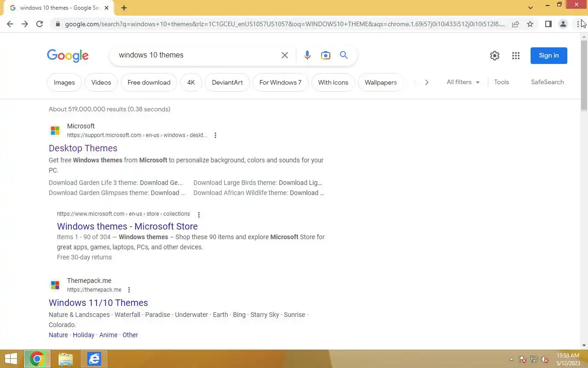Click Themepack.me favicon icon
Image resolution: width=588 pixels, height=368 pixels.
pyautogui.click(x=55, y=285)
